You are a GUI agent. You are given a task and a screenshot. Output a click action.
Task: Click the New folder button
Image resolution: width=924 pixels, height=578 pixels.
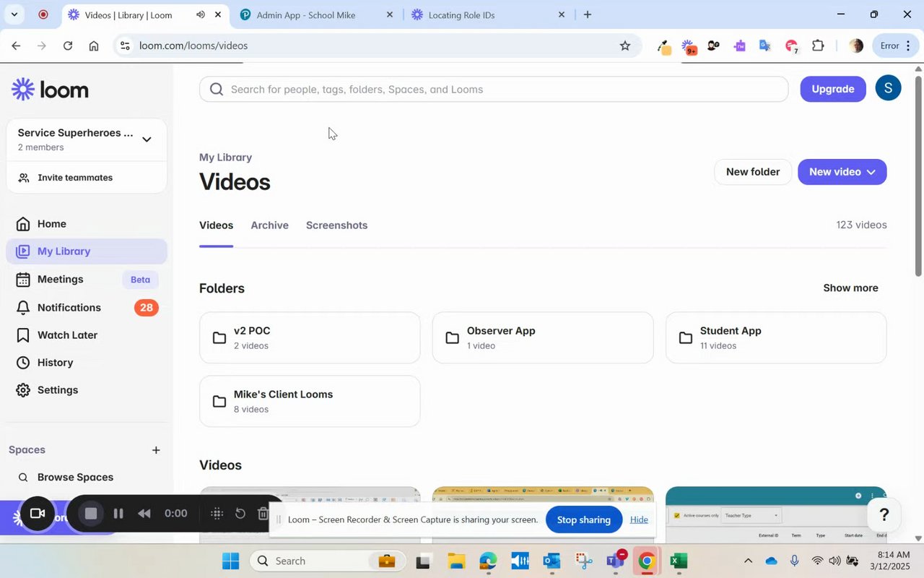tap(753, 172)
